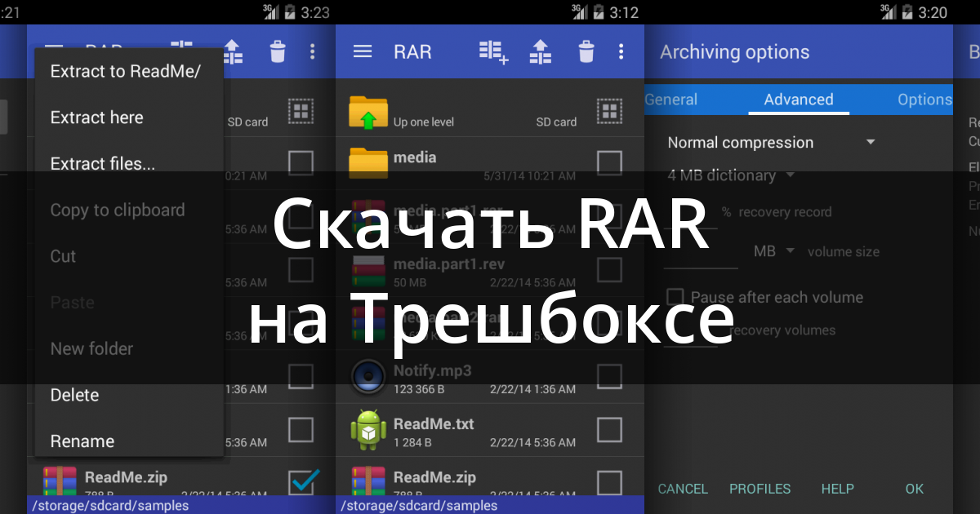This screenshot has width=980, height=514.
Task: Tap ReadMe.zip file name in left screen
Action: [x=126, y=477]
